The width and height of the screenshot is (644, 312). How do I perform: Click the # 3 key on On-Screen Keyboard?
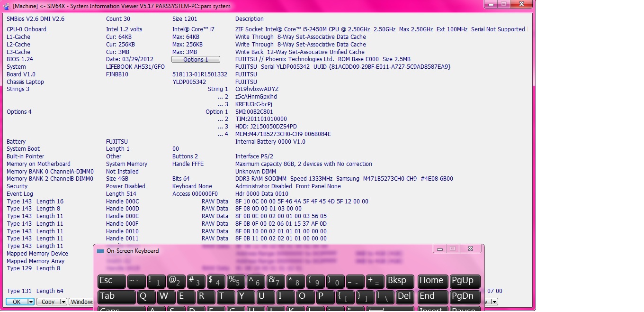click(197, 281)
